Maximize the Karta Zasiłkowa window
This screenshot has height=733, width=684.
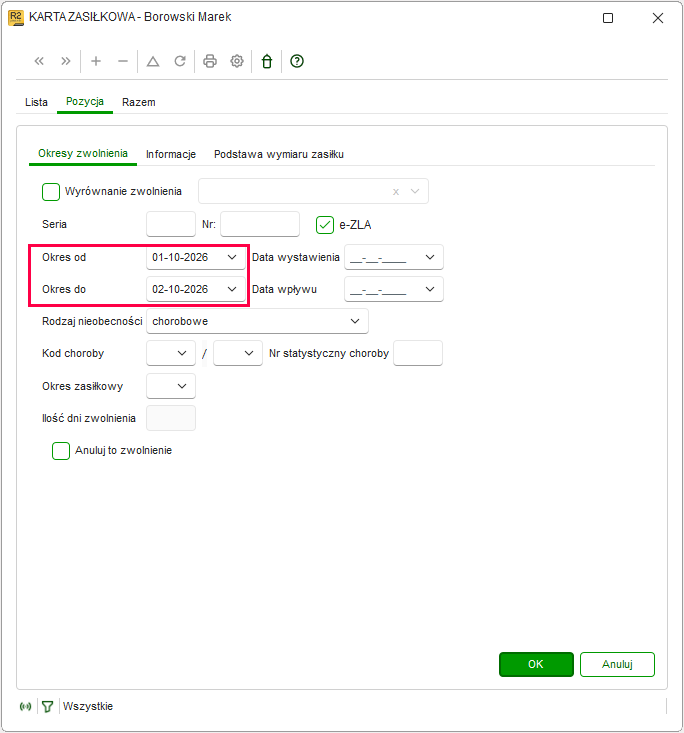coord(608,18)
